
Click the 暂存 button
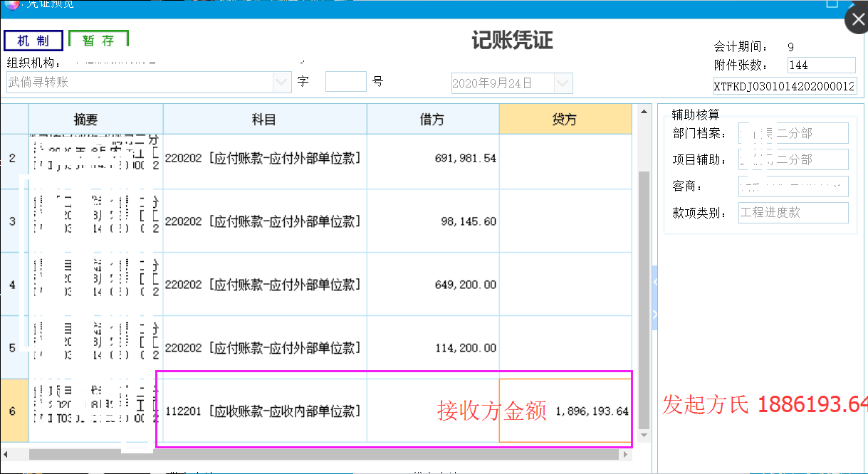tap(98, 41)
